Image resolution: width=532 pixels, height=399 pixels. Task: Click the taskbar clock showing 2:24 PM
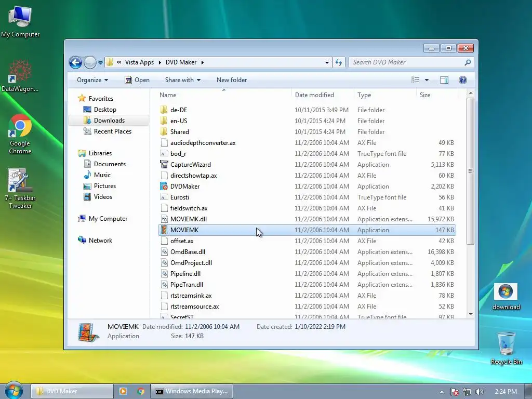pyautogui.click(x=506, y=392)
